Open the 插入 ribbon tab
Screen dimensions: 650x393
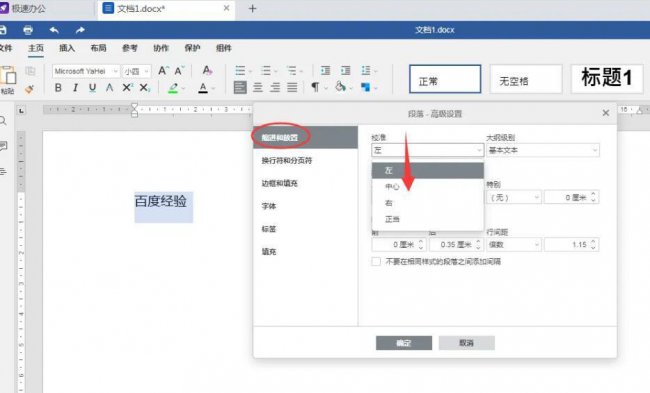[x=67, y=48]
